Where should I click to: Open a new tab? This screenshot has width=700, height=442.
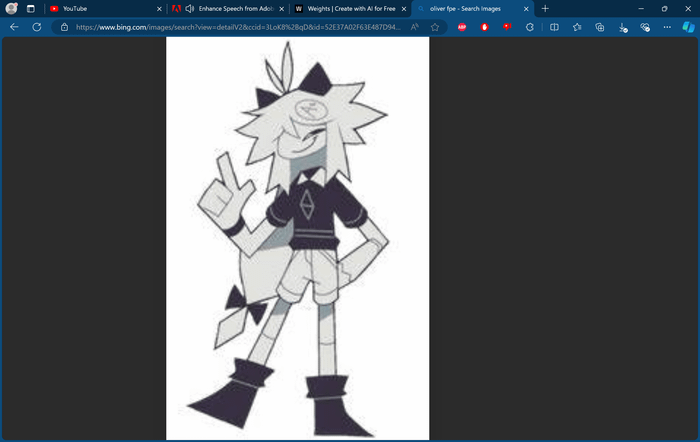(x=545, y=8)
